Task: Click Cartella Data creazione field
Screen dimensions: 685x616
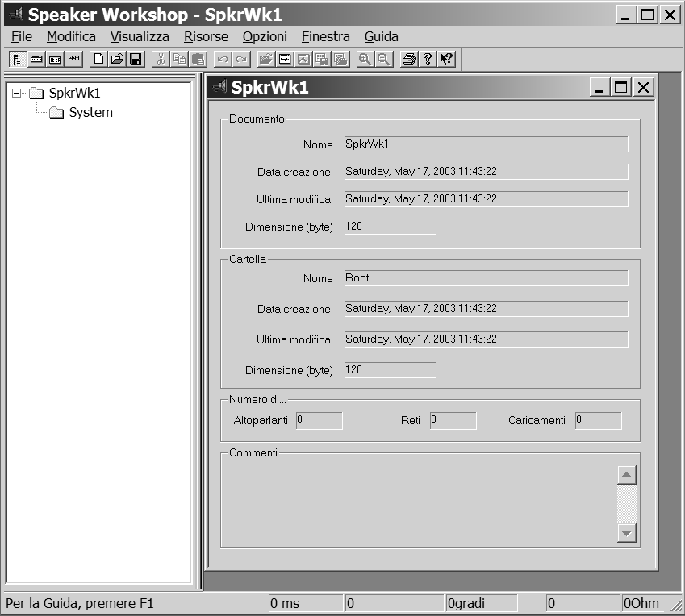Action: click(x=486, y=309)
